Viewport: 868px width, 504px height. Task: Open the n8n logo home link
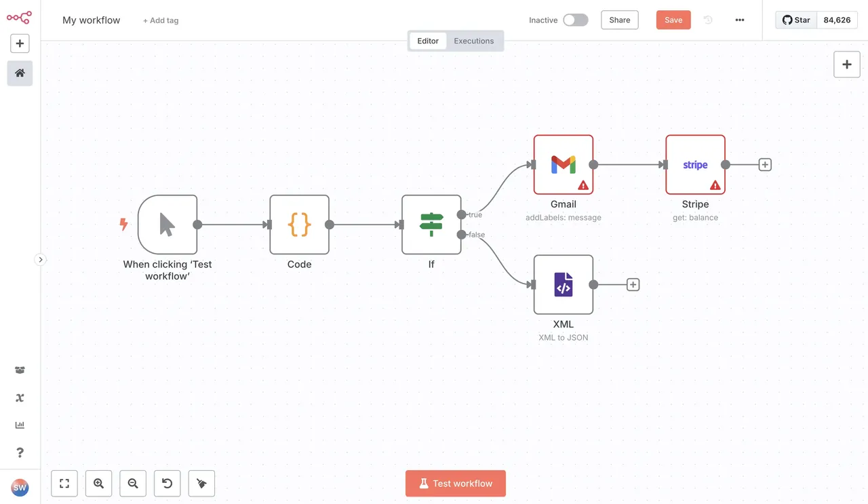[x=19, y=18]
